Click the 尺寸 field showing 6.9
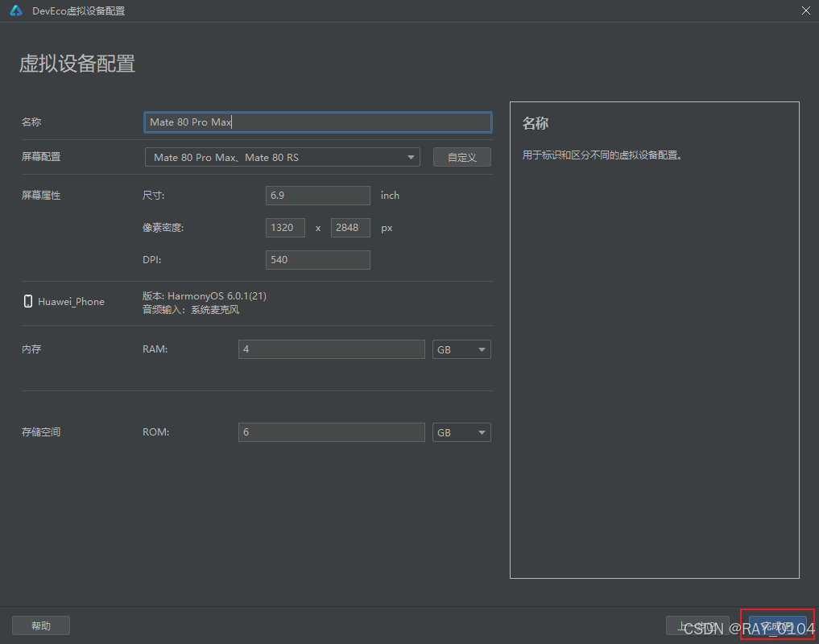Screen dimensions: 819x644 (x=317, y=196)
